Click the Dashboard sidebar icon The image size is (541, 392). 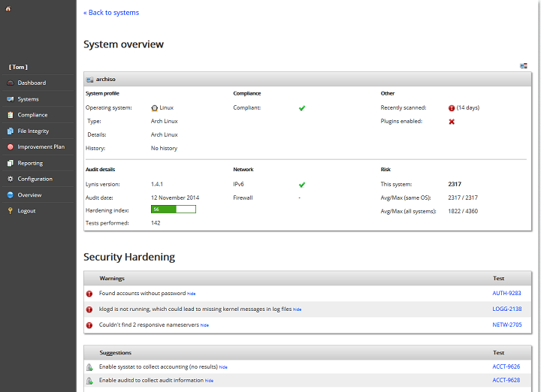(11, 83)
